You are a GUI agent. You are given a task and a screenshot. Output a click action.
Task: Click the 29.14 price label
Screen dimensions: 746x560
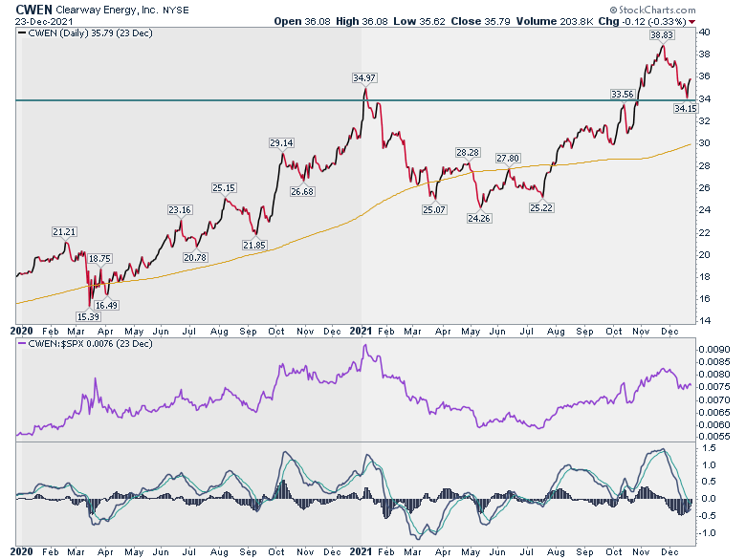click(281, 142)
